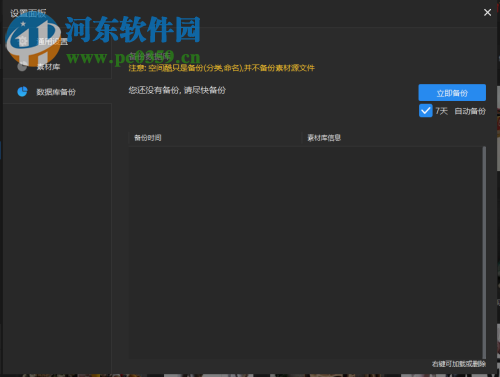This screenshot has width=500, height=377.
Task: Click the 右键可加载或删除 hint text
Action: [x=459, y=364]
